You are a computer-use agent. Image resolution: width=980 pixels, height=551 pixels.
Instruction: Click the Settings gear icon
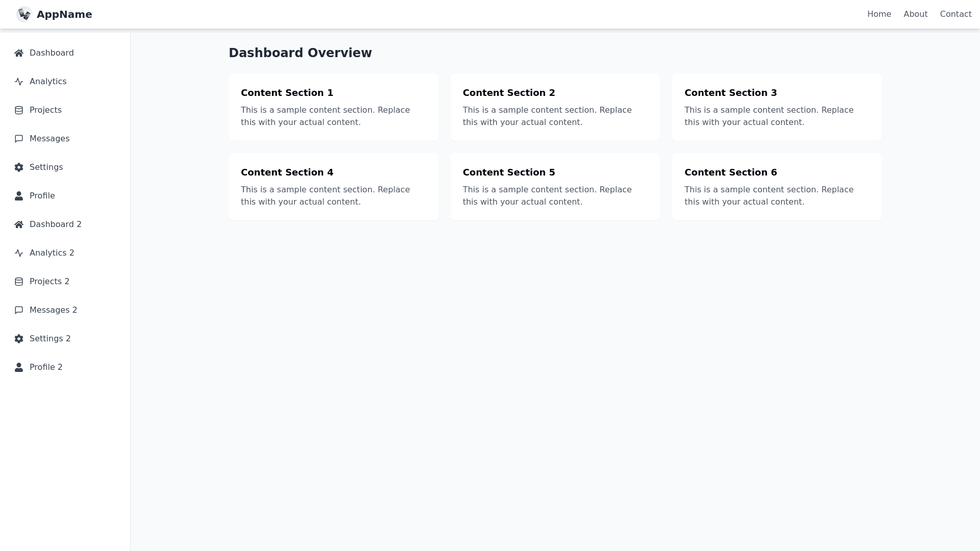(19, 167)
